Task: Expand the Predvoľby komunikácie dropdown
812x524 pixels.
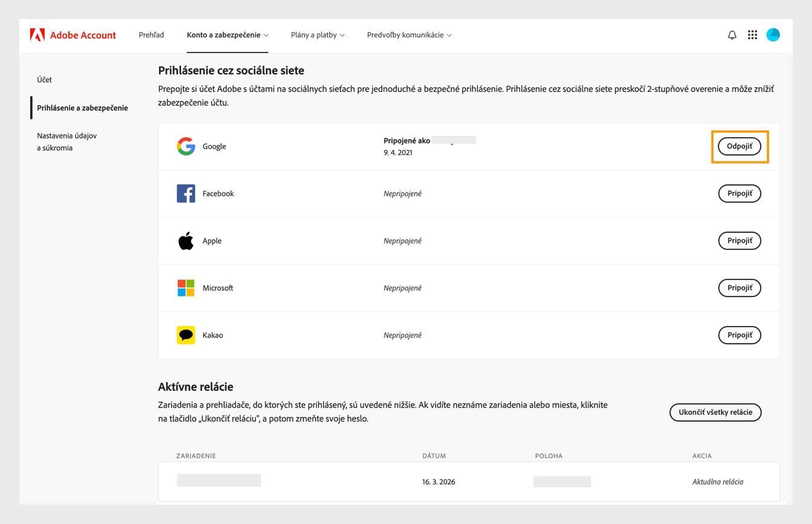Action: coord(409,35)
